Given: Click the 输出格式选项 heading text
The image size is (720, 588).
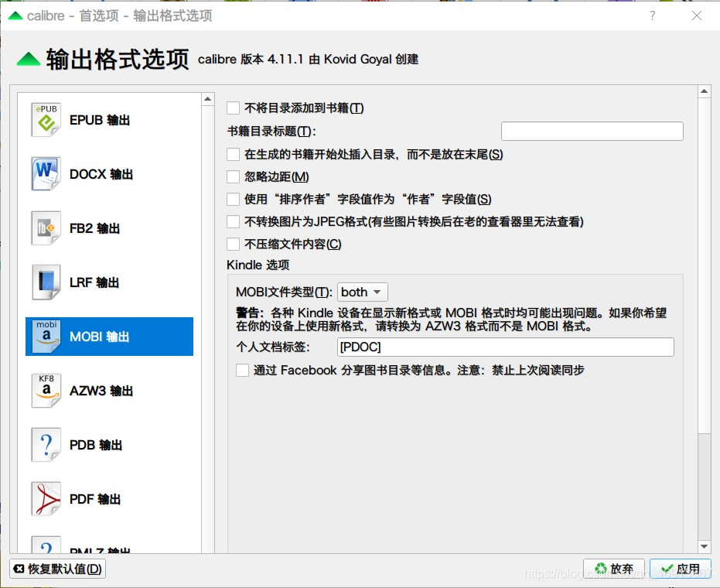Looking at the screenshot, I should point(118,60).
